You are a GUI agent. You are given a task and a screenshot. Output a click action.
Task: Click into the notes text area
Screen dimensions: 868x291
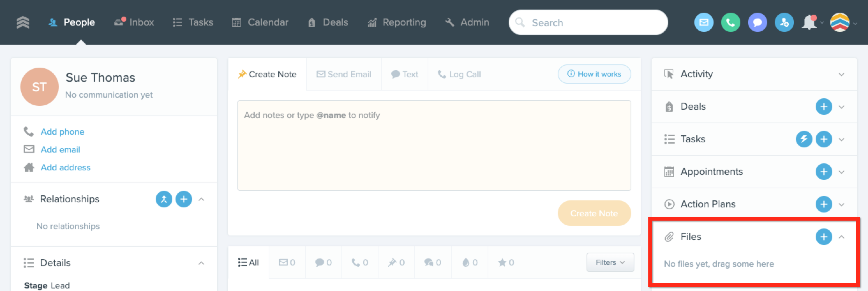[x=434, y=145]
